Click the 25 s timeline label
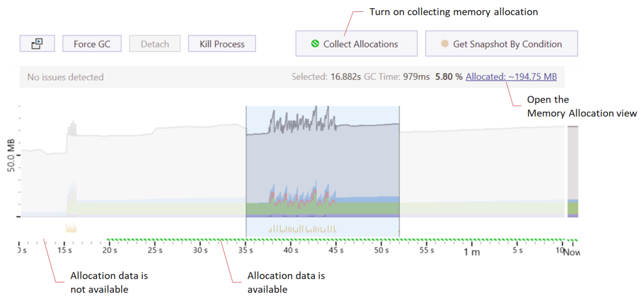Screen dimensions: 644x301 (x=155, y=250)
